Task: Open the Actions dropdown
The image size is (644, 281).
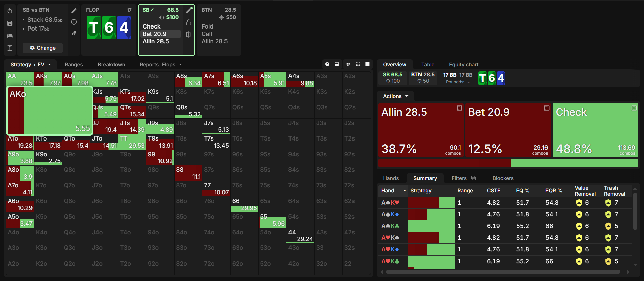Action: click(x=396, y=96)
